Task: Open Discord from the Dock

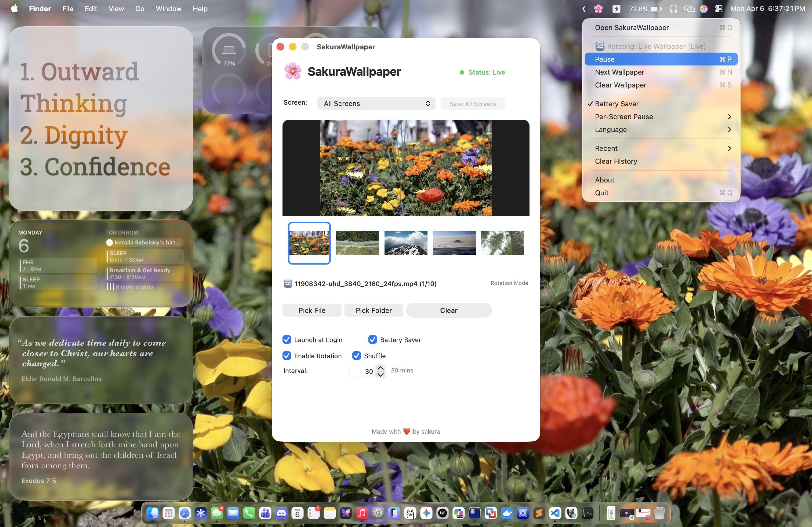Action: tap(281, 513)
